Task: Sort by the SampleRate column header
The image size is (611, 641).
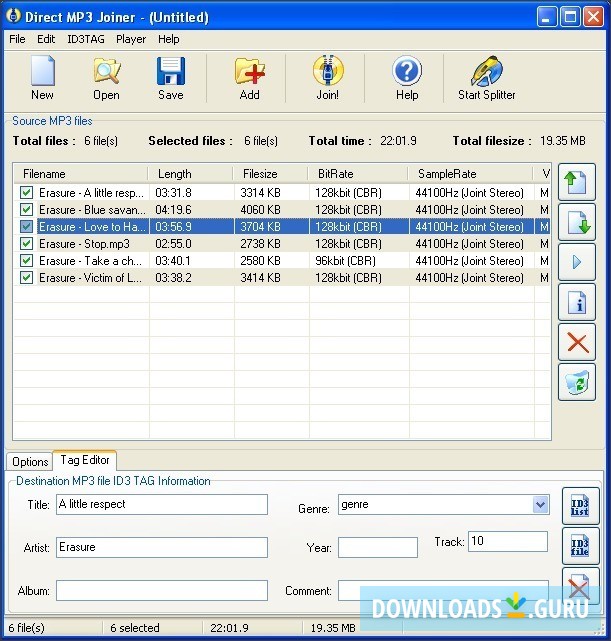Action: click(470, 174)
